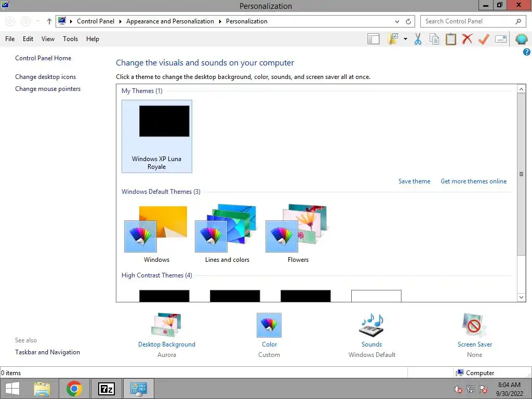This screenshot has width=532, height=399.
Task: Open 7-Zip from the taskbar
Action: tap(106, 389)
